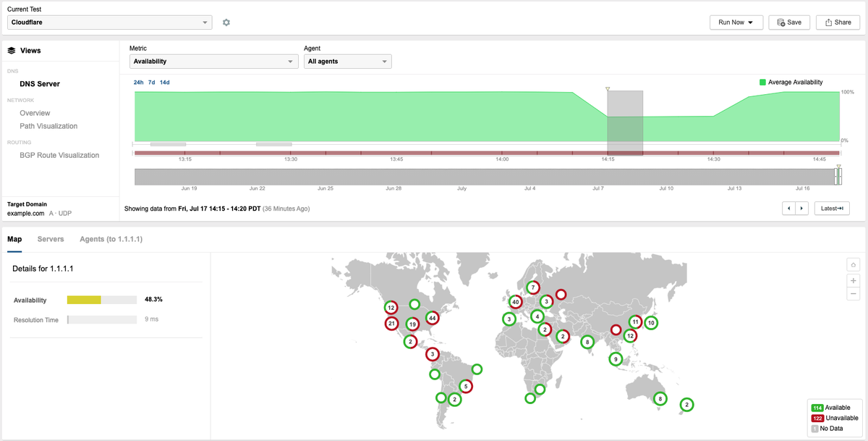Select the cluster labeled 2 near New Zealand
868x441 pixels.
(x=687, y=405)
